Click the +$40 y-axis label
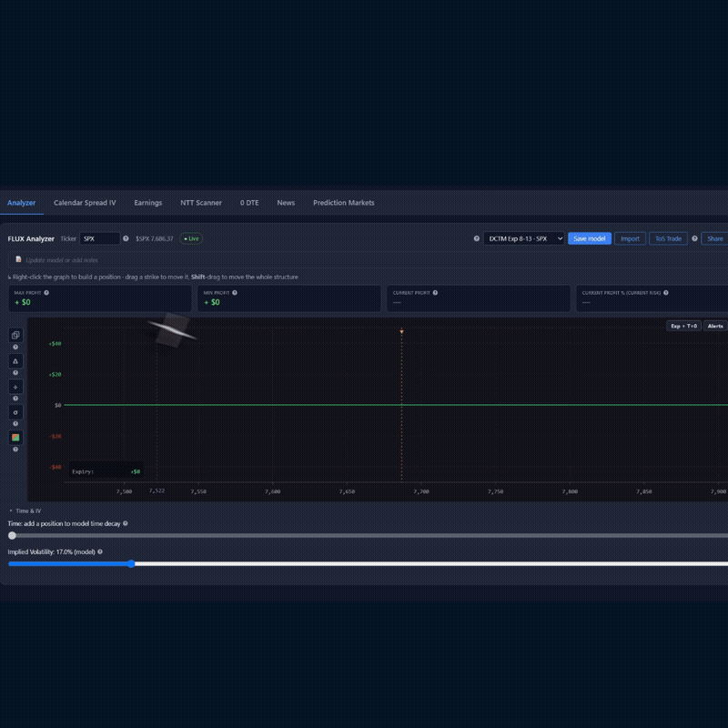This screenshot has height=728, width=728. pos(55,344)
